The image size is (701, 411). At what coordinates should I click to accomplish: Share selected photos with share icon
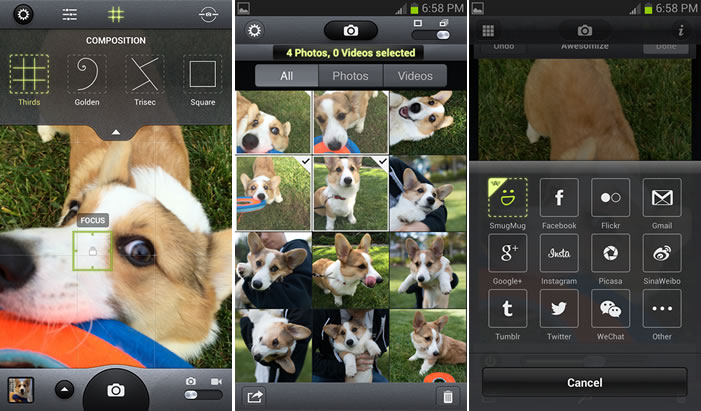coord(254,396)
